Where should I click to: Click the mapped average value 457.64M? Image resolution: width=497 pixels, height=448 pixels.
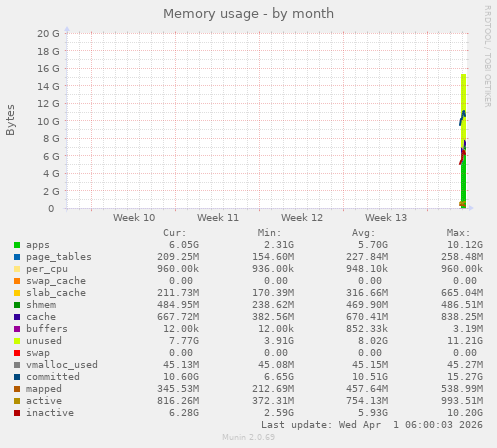click(x=367, y=389)
